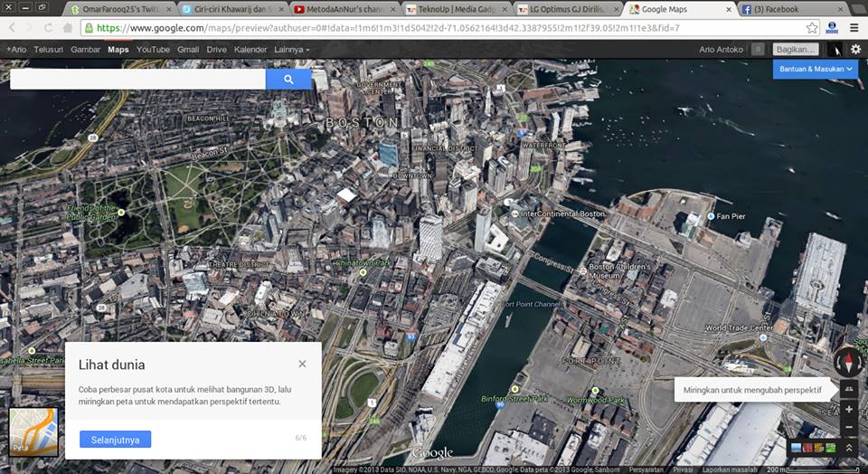Open the Chrome hamburger menu
This screenshot has width=868, height=474.
click(x=854, y=28)
